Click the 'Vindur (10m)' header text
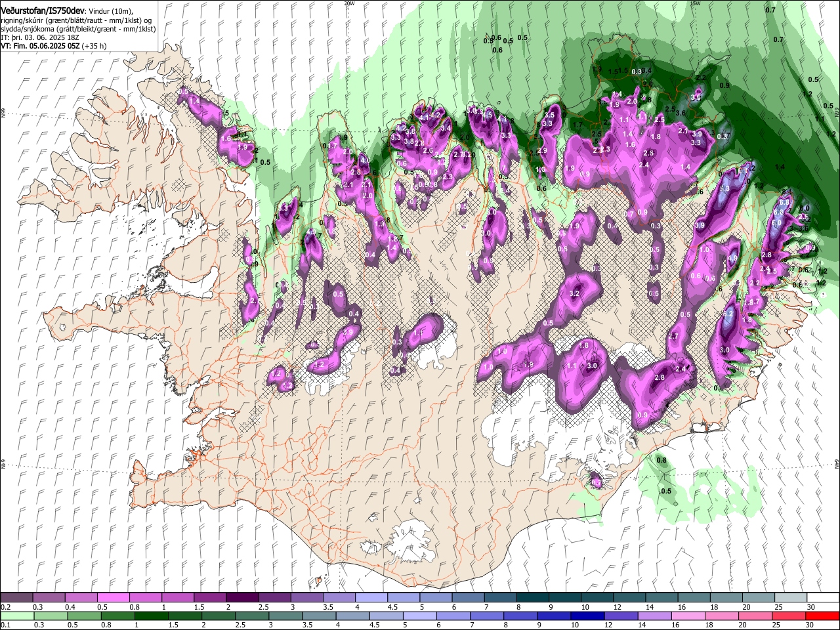Screen dimensions: 840x630 [110, 11]
